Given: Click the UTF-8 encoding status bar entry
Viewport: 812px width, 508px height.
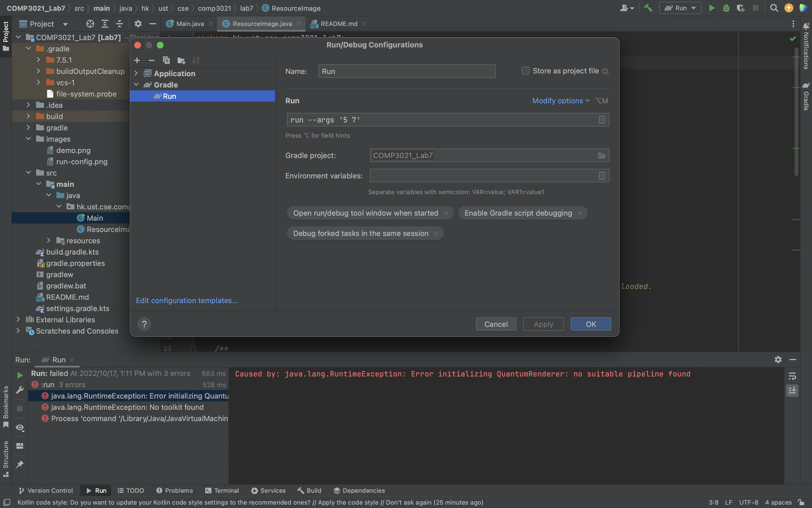Looking at the screenshot, I should (x=748, y=502).
